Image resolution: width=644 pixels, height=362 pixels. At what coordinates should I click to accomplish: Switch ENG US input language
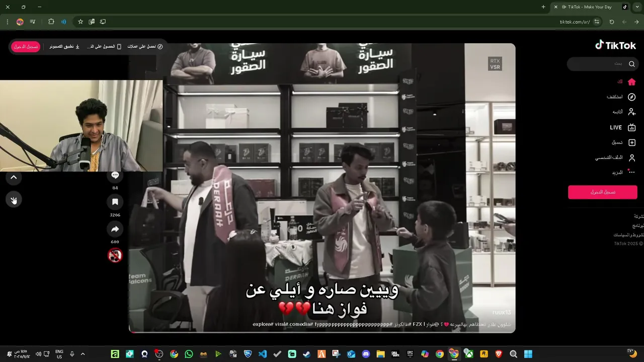click(x=59, y=354)
